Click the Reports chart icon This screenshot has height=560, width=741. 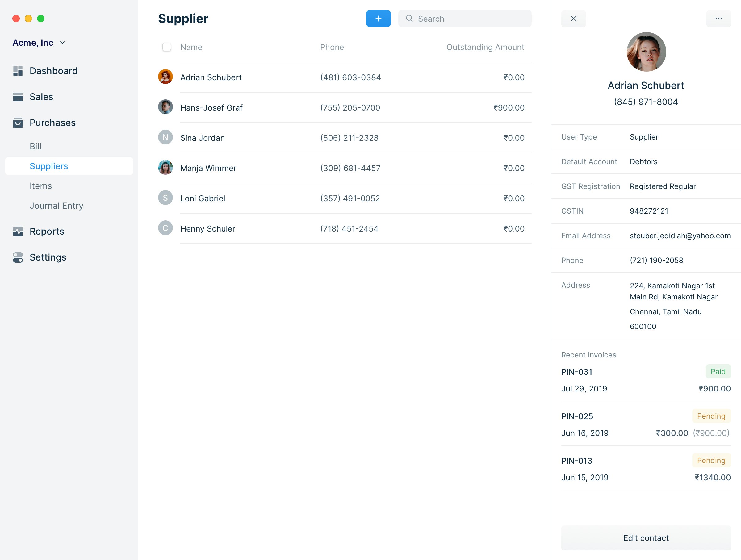[18, 232]
